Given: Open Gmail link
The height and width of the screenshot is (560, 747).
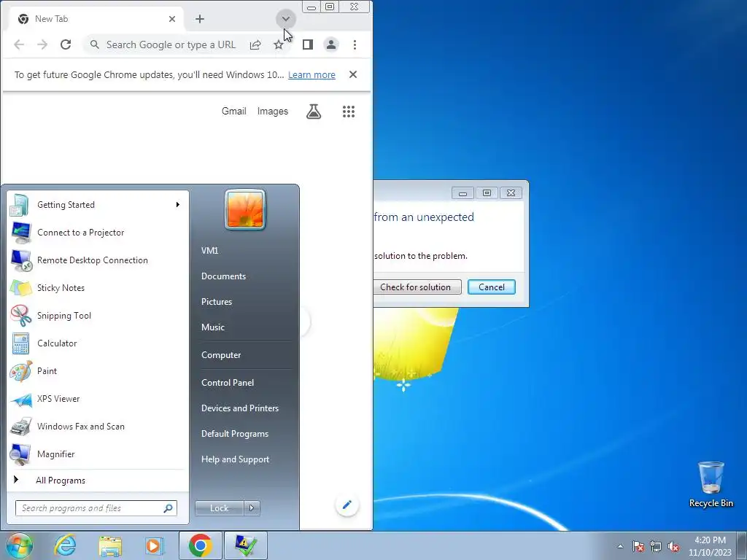Looking at the screenshot, I should [234, 112].
